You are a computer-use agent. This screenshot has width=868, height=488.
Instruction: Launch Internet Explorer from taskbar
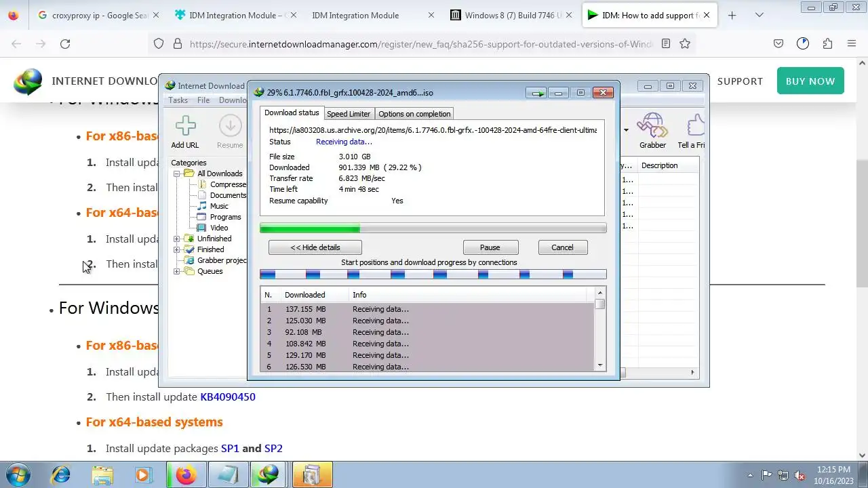pyautogui.click(x=60, y=474)
